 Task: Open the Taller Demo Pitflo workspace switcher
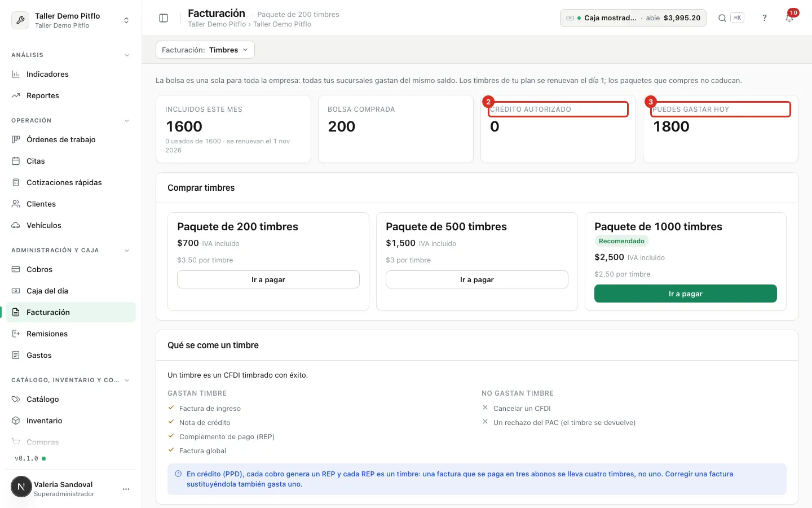point(71,20)
